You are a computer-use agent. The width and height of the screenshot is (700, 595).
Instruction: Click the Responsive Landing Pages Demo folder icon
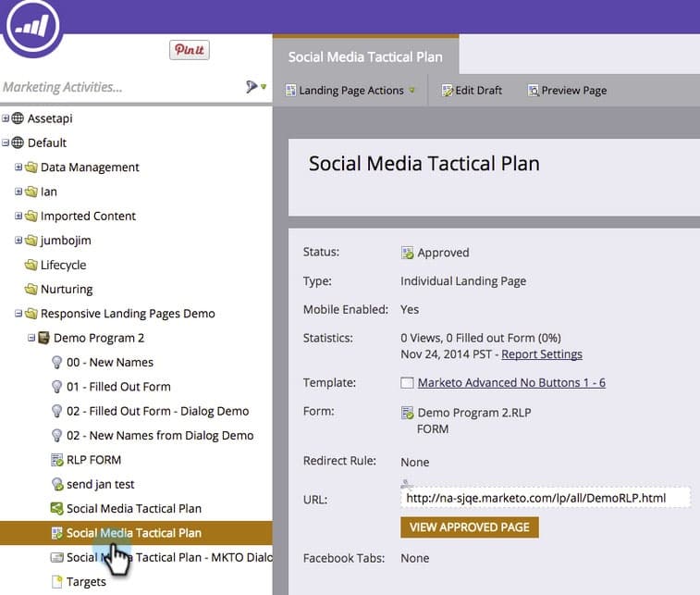pos(31,314)
